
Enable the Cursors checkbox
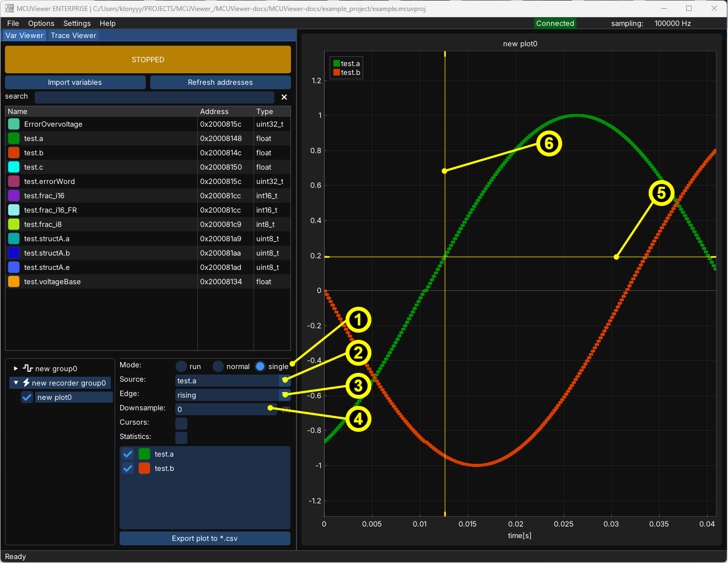click(181, 423)
